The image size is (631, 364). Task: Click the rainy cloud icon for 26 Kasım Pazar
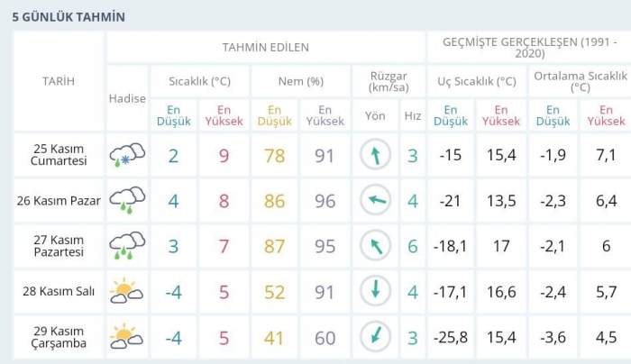click(x=126, y=200)
